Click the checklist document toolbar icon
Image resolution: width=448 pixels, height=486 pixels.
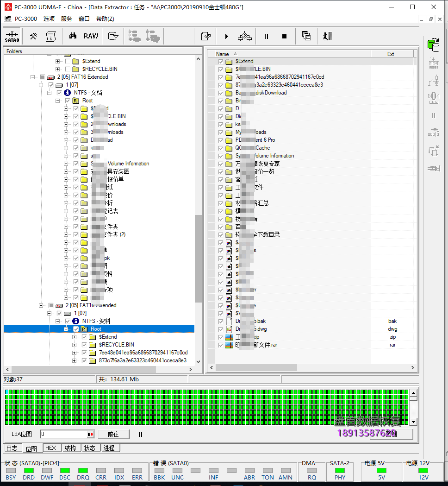pos(206,36)
